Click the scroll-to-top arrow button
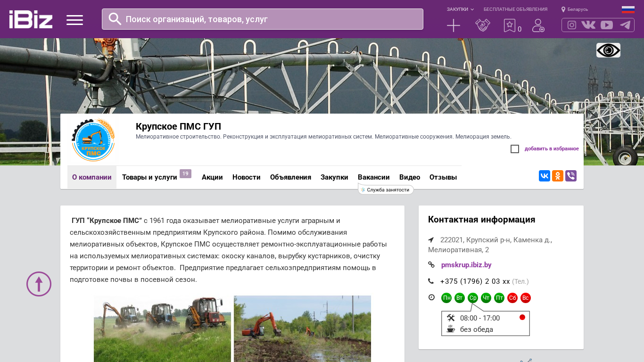 pyautogui.click(x=39, y=284)
